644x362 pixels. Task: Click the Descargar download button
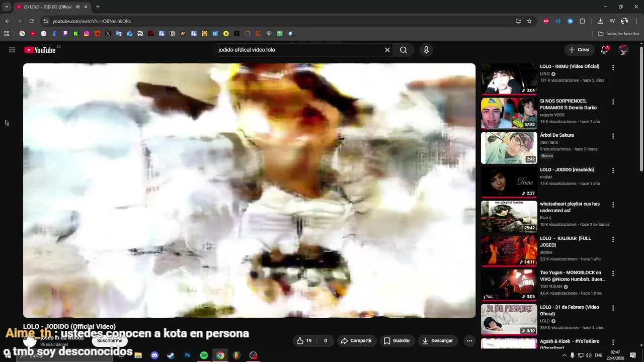[x=438, y=340]
